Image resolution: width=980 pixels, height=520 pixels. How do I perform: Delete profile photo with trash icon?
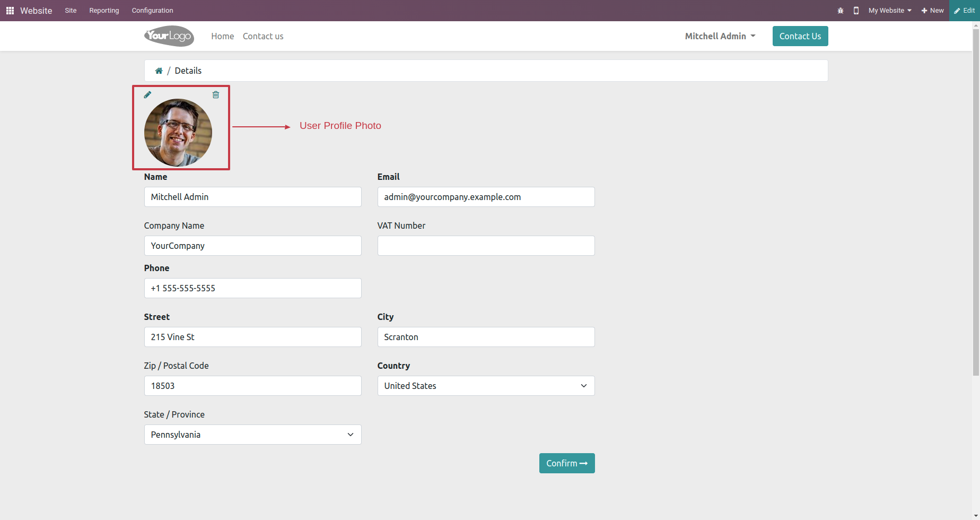[x=216, y=94]
